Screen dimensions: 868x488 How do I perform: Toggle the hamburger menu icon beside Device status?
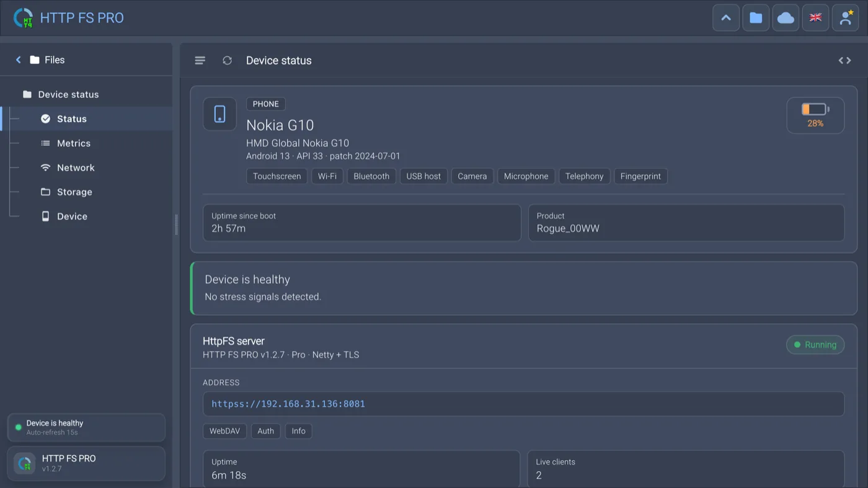200,60
